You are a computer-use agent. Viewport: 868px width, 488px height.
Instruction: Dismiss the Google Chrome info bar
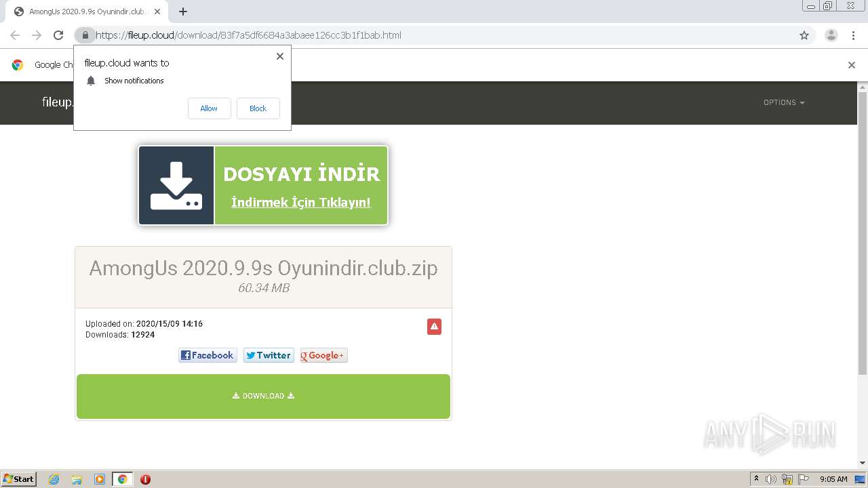(x=852, y=65)
